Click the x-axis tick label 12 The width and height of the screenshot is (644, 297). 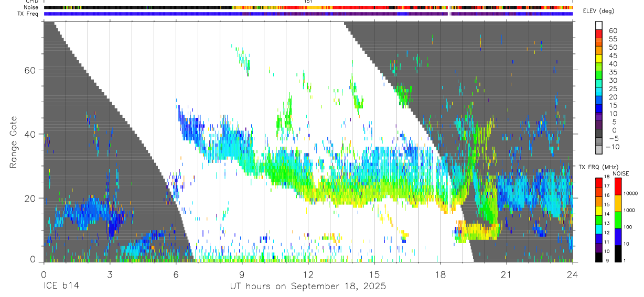(x=308, y=273)
